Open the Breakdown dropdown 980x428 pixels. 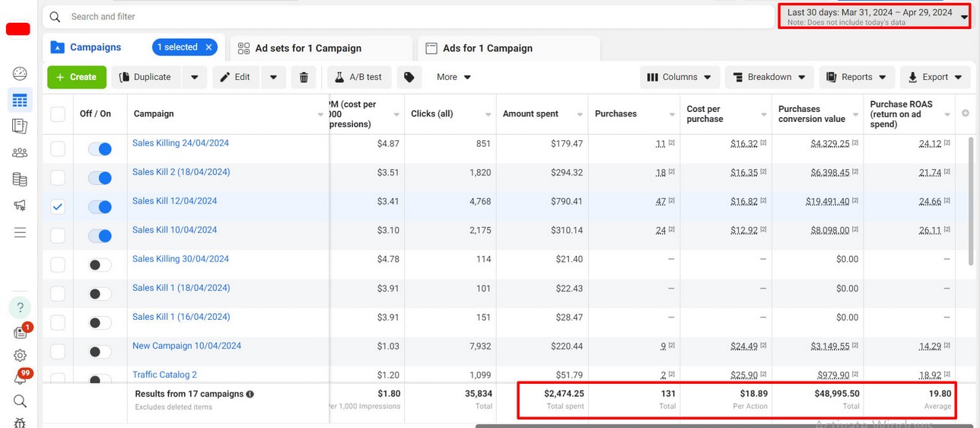(x=768, y=77)
